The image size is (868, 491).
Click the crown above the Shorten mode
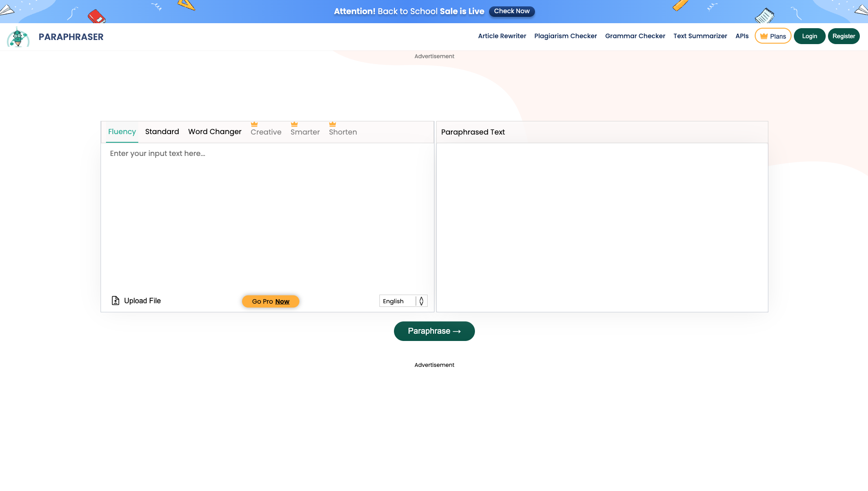tap(333, 124)
